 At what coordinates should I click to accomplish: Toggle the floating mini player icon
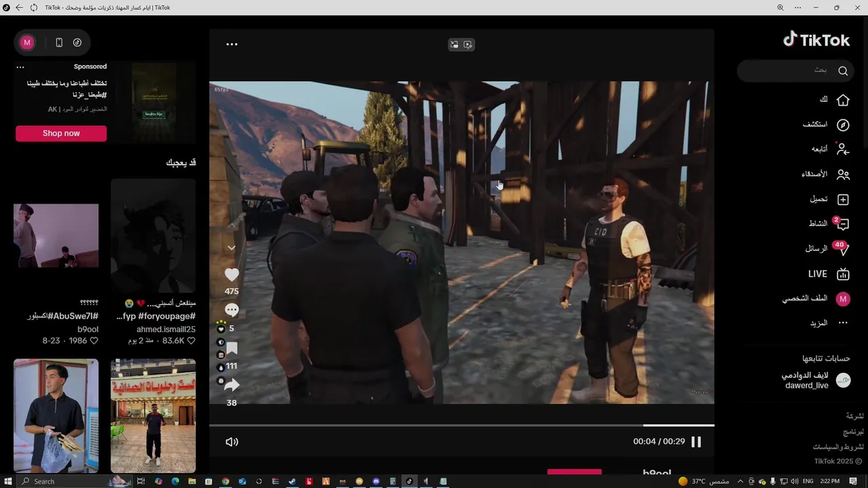click(454, 45)
